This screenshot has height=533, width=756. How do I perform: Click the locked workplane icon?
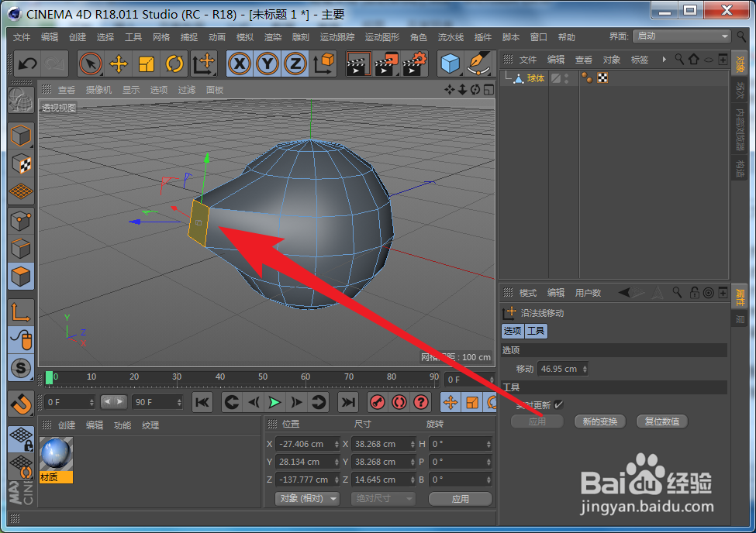(21, 439)
